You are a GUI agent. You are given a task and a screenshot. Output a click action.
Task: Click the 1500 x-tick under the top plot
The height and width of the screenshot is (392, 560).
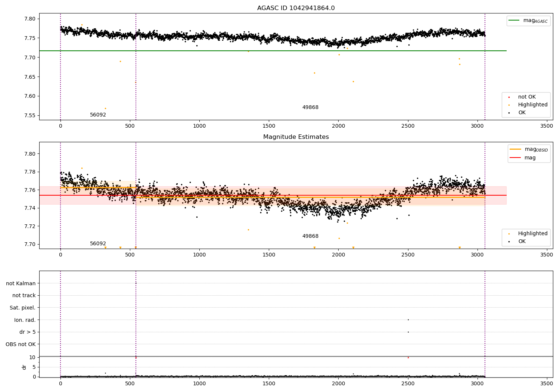coord(269,126)
